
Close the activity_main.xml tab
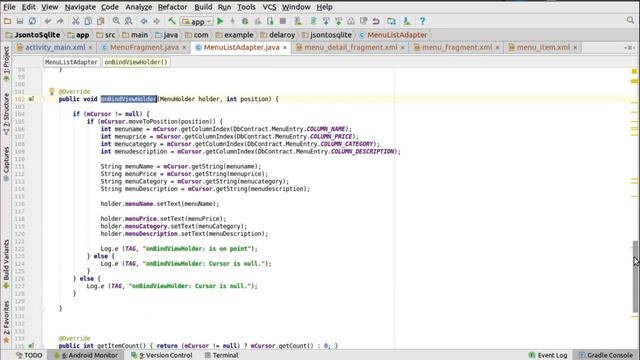pos(91,48)
